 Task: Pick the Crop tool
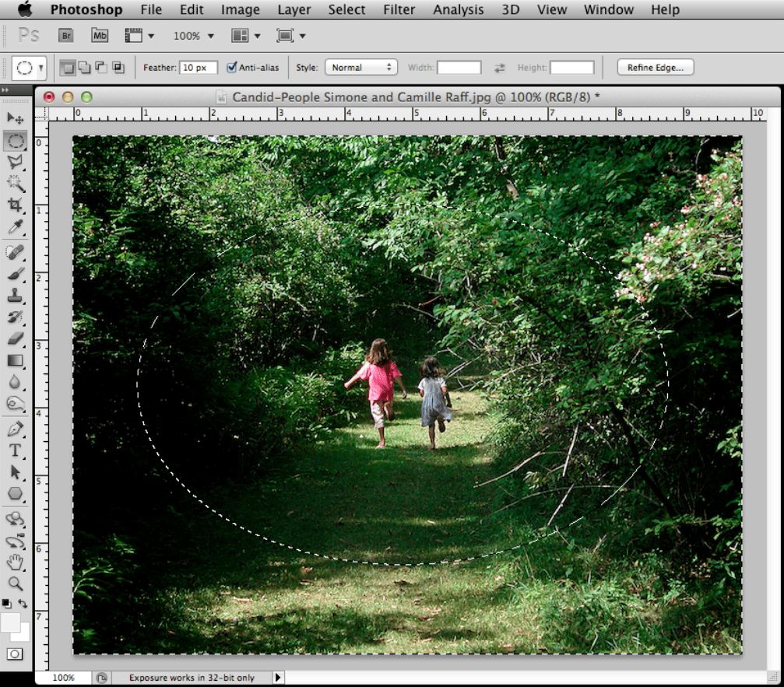pos(16,205)
